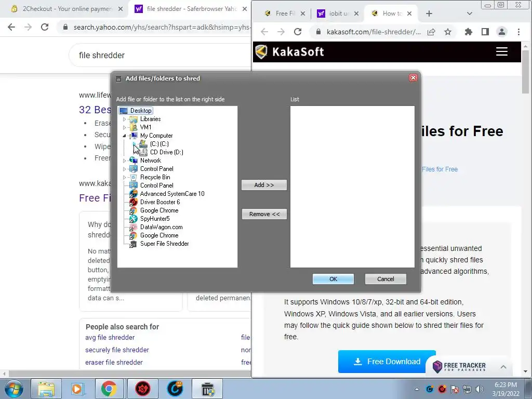The width and height of the screenshot is (532, 399).
Task: Switch to the iobit Yahoo search tab
Action: (338, 14)
